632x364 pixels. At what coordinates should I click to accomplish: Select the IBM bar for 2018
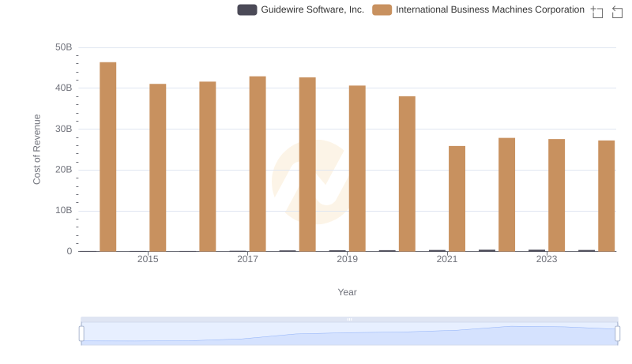[x=307, y=164]
